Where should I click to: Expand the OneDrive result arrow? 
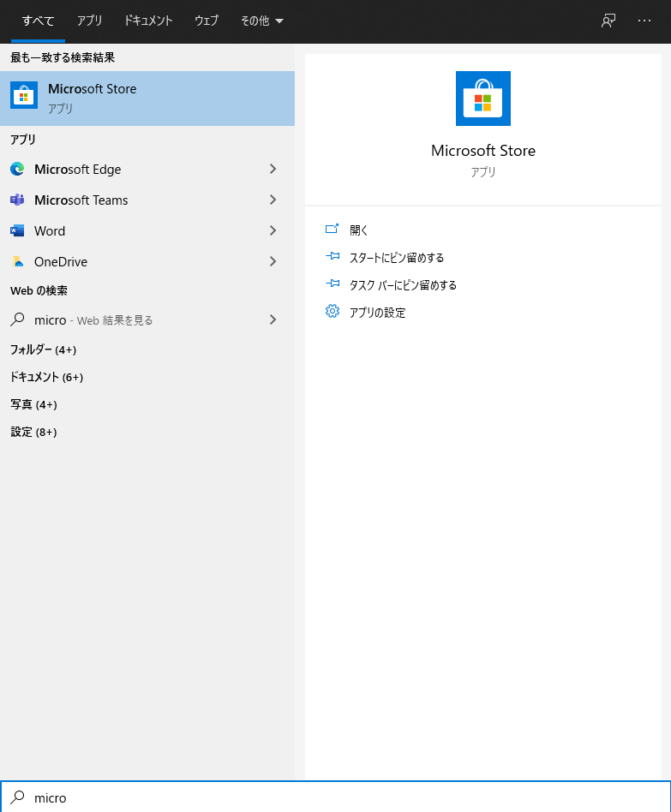pos(273,261)
